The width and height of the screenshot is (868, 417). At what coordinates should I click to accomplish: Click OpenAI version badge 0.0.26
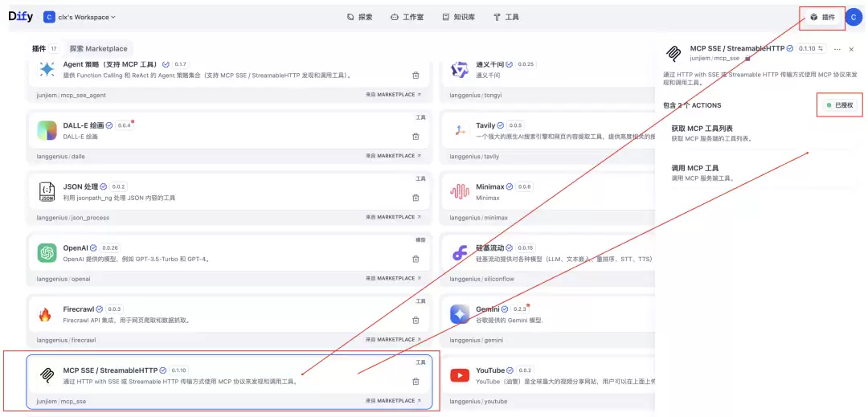111,247
